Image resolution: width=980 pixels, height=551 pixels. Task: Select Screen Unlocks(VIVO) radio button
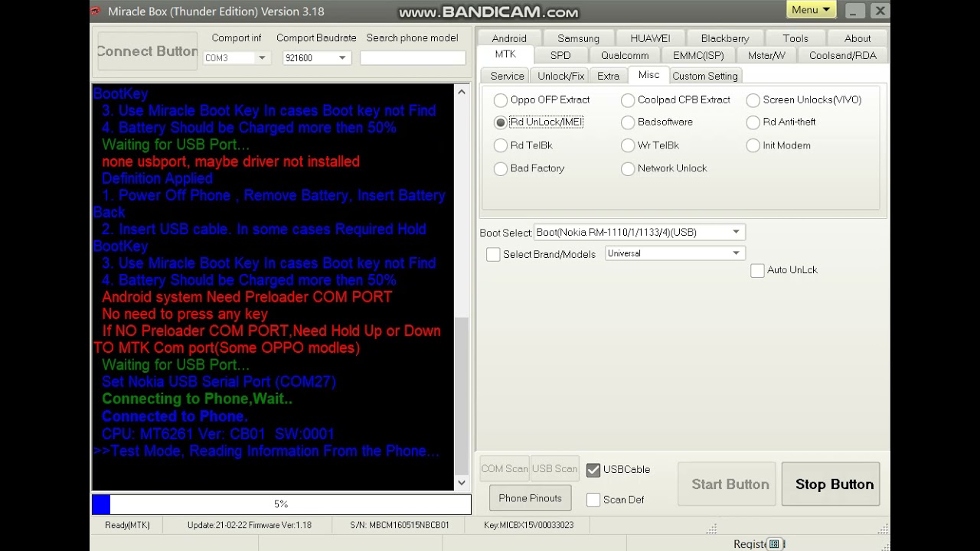click(753, 100)
